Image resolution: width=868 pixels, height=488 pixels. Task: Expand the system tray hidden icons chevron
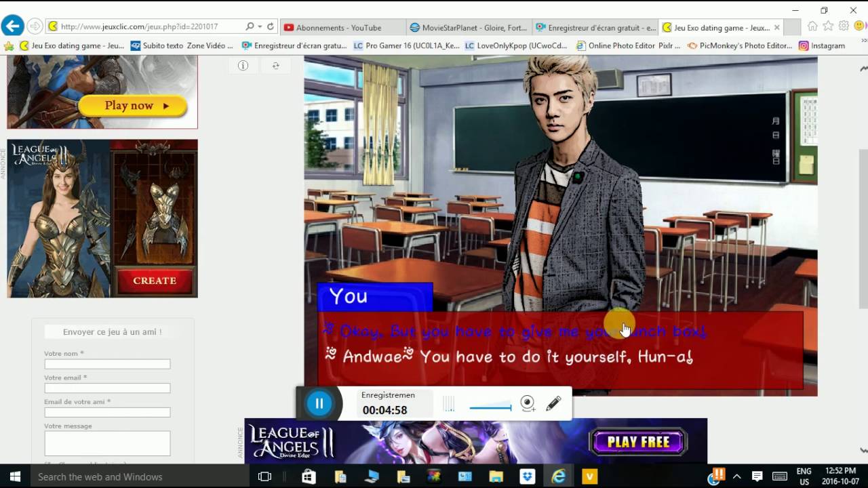point(737,476)
